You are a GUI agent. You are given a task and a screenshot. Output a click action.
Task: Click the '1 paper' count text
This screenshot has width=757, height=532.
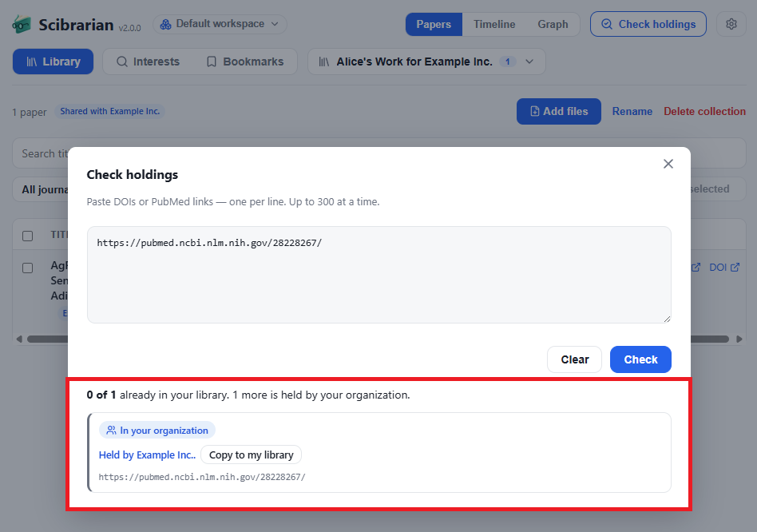(30, 112)
